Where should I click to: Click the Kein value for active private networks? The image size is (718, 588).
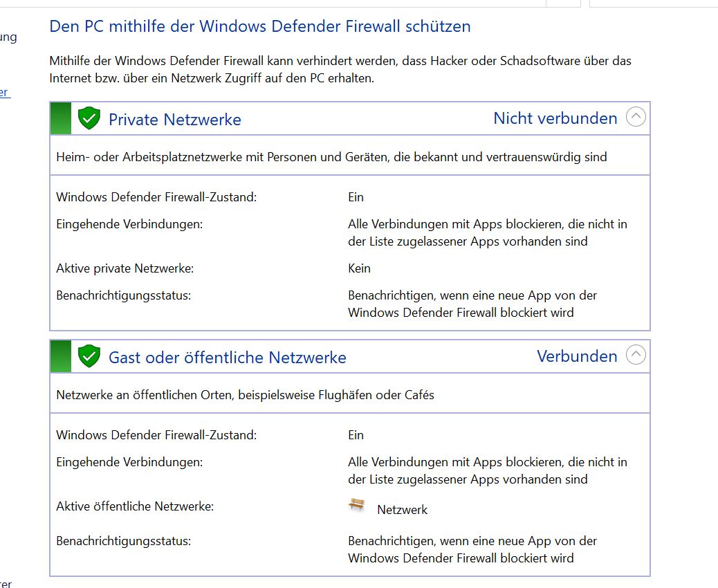pyautogui.click(x=359, y=268)
